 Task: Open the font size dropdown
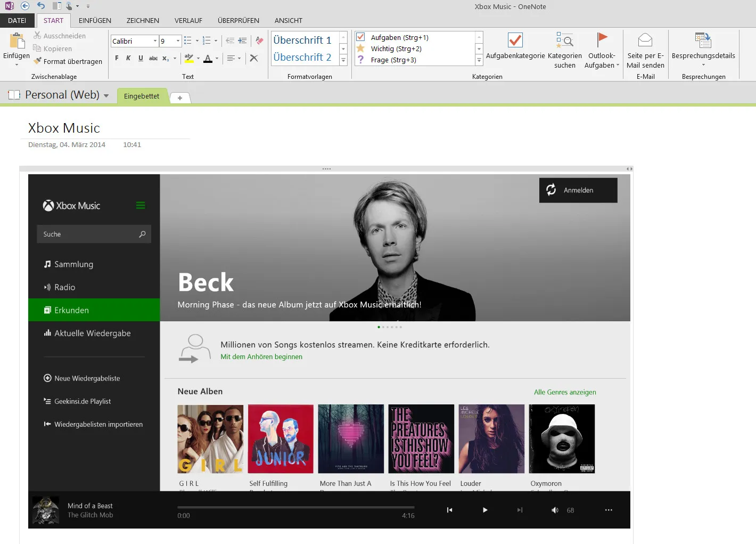coord(178,41)
